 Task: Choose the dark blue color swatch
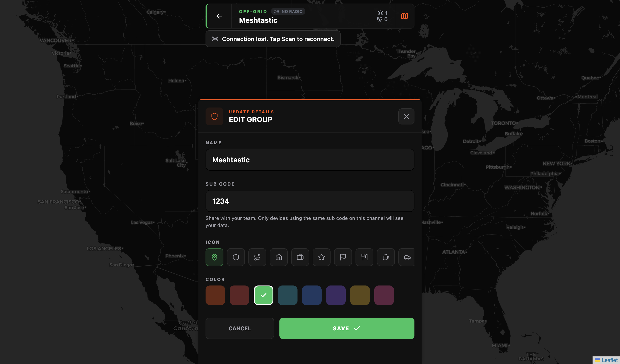[312, 295]
